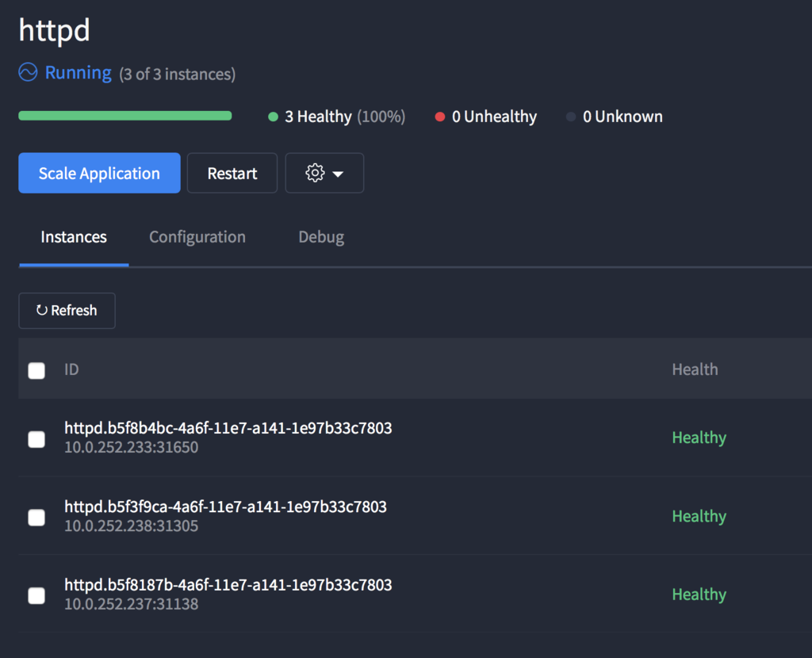This screenshot has width=812, height=658.
Task: Click address 10.0.252.237:31138
Action: tap(131, 604)
